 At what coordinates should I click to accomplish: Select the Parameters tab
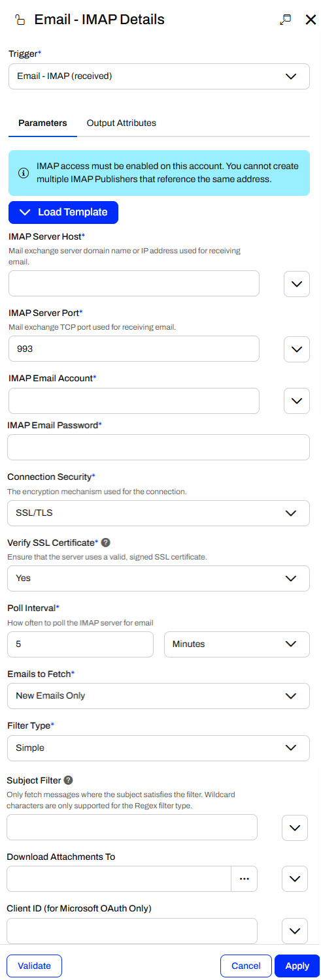pos(42,123)
